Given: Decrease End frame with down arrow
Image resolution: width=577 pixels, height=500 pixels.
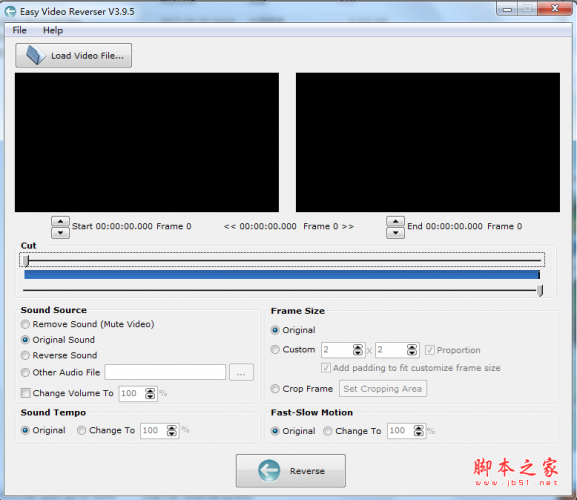Looking at the screenshot, I should pos(396,233).
